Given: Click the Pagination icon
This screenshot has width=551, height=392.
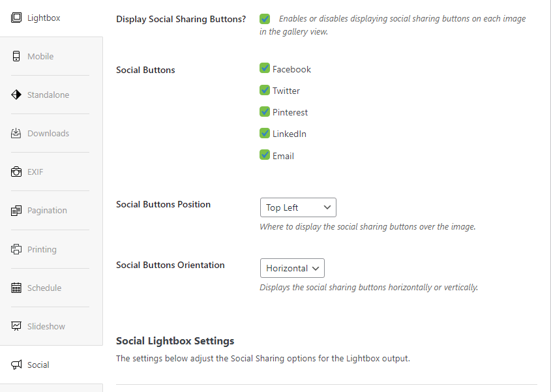Looking at the screenshot, I should (x=16, y=210).
